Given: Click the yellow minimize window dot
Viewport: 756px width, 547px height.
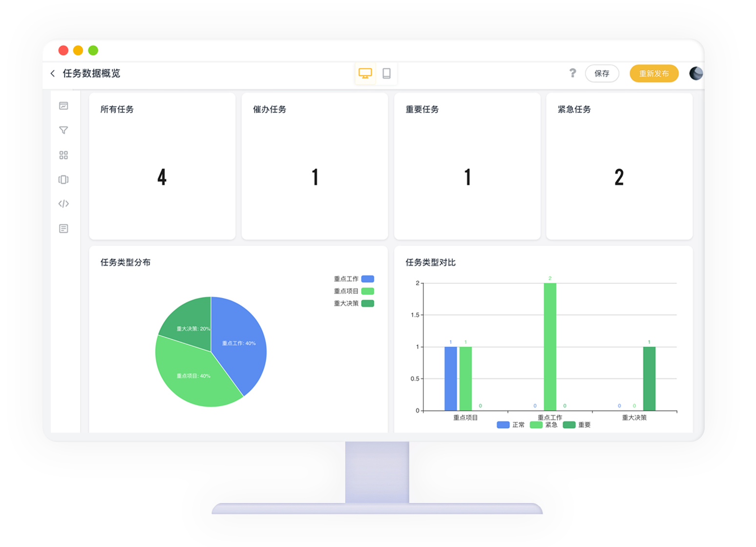Looking at the screenshot, I should click(x=78, y=50).
